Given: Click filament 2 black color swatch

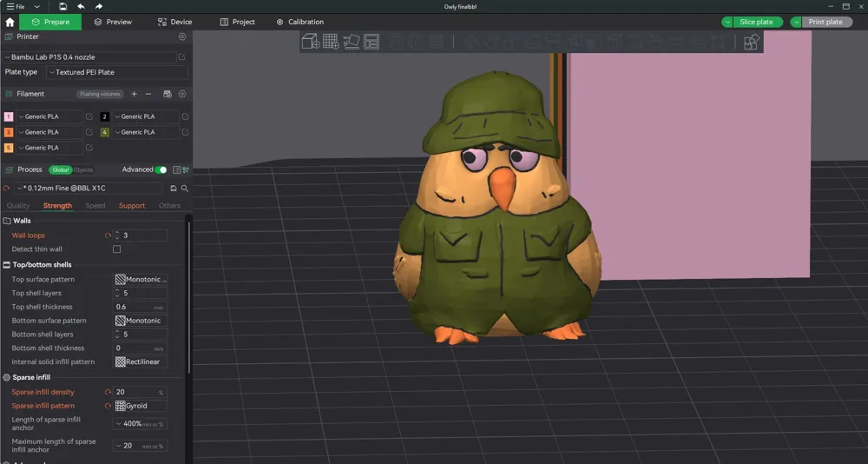Looking at the screenshot, I should point(105,116).
